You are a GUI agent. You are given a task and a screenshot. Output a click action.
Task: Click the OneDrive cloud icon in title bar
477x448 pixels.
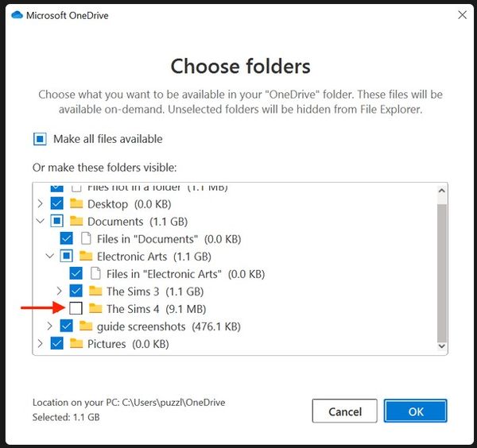click(17, 14)
